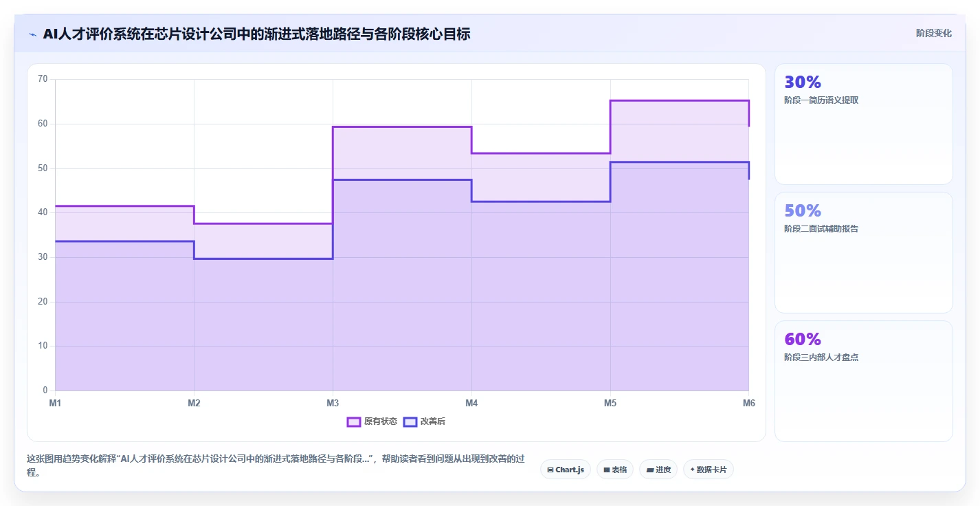Screen dimensions: 980x506
Task: Click the 70 y-axis tick label
Action: [43, 79]
